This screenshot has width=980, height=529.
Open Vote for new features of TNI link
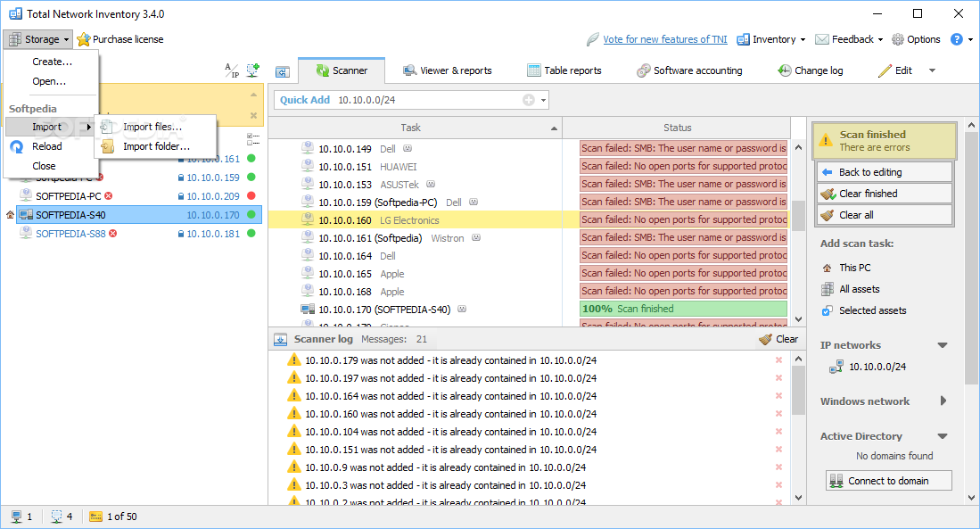pyautogui.click(x=665, y=38)
